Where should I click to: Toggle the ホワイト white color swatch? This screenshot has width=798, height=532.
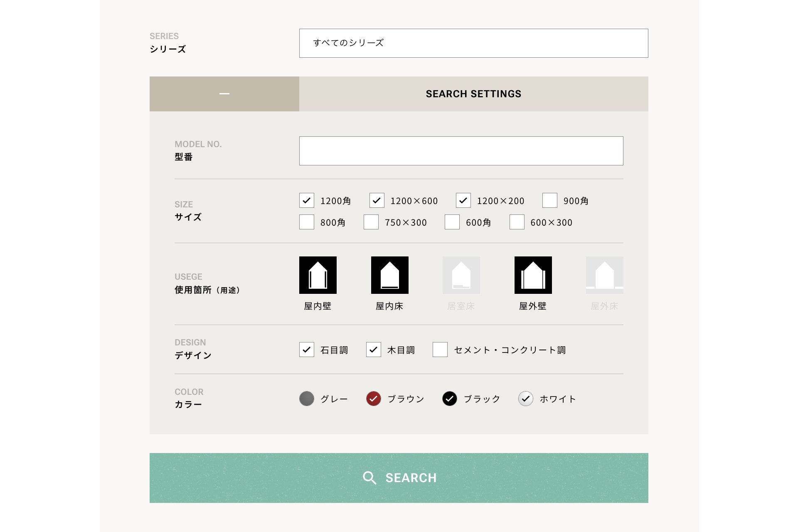525,399
